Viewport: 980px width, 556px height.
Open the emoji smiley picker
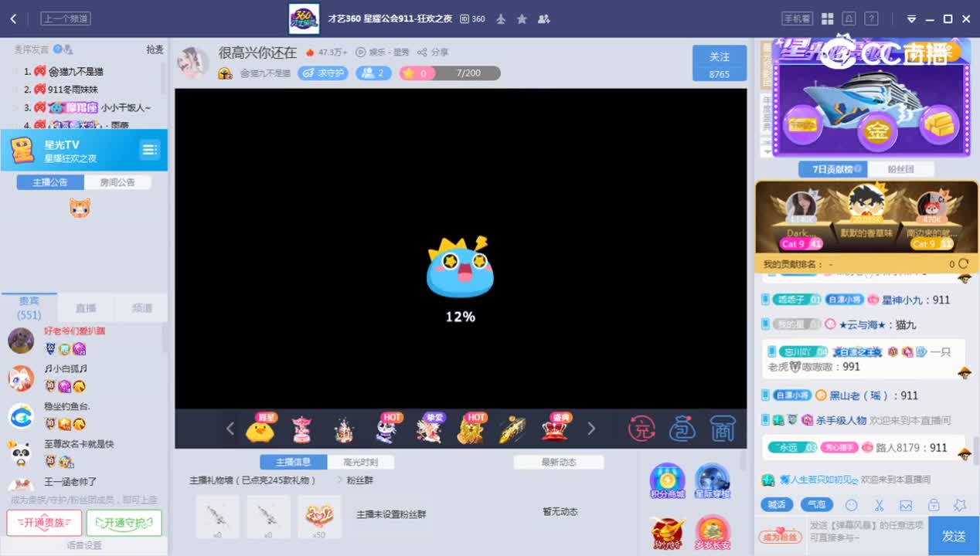(x=852, y=505)
